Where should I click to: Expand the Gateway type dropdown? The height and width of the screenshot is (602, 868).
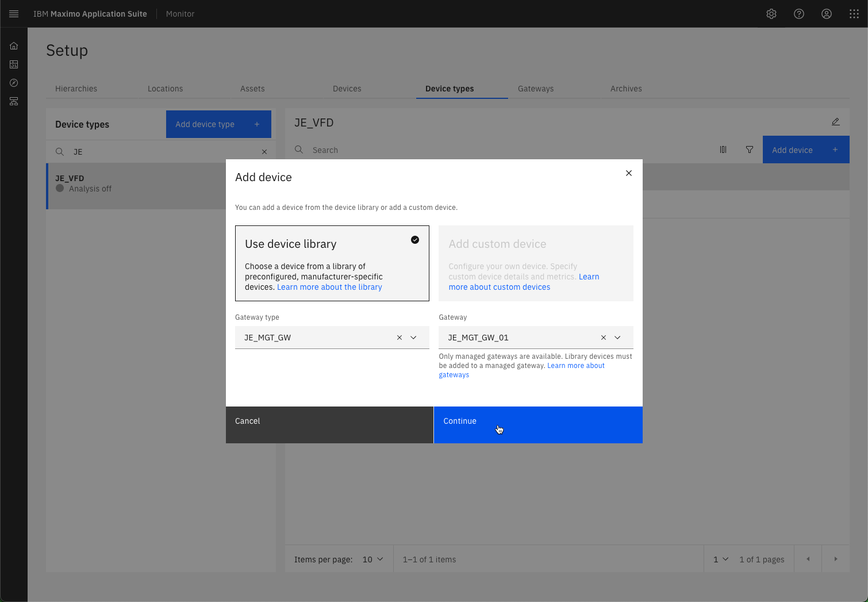coord(413,338)
